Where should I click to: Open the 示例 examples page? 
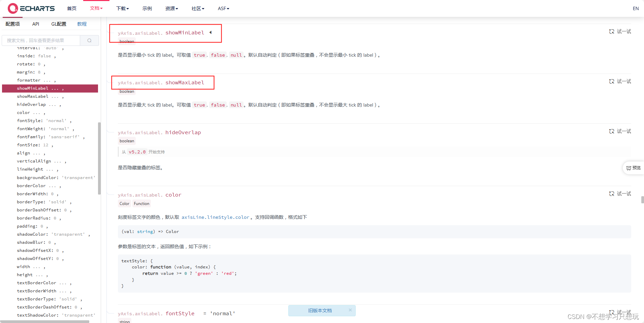(147, 8)
